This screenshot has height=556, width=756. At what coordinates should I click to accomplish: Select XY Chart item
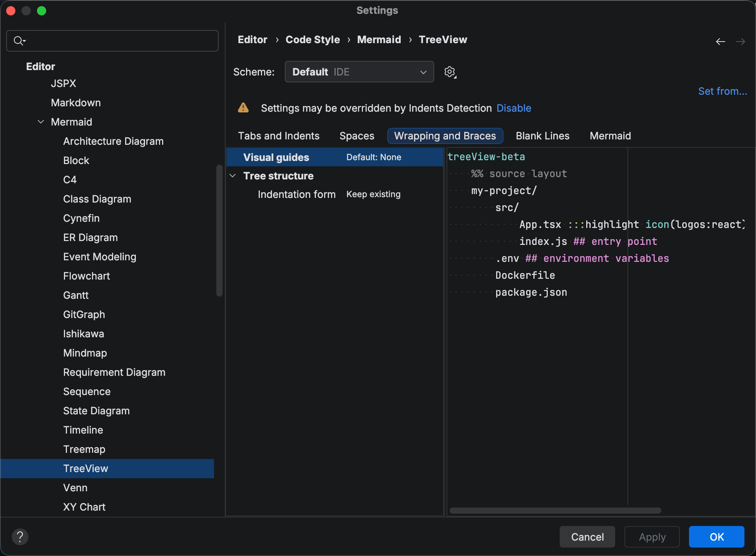tap(84, 507)
